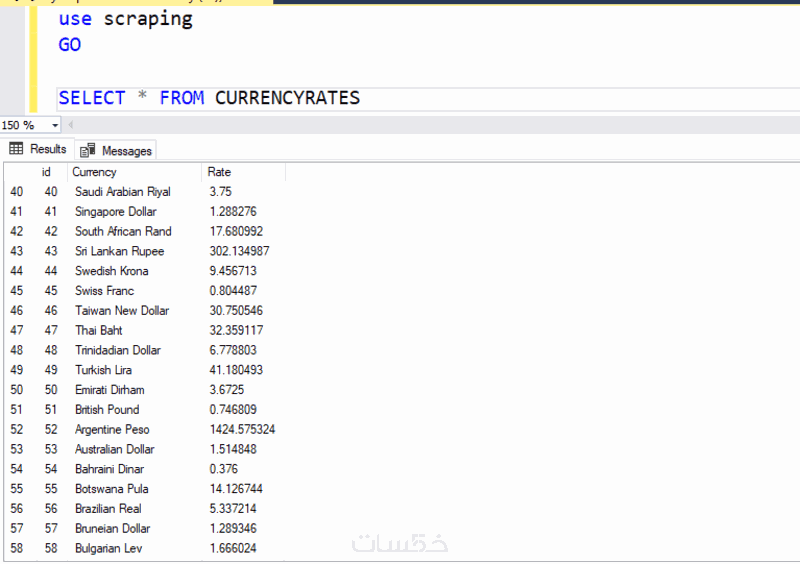
Task: Select the id column header
Action: click(46, 172)
